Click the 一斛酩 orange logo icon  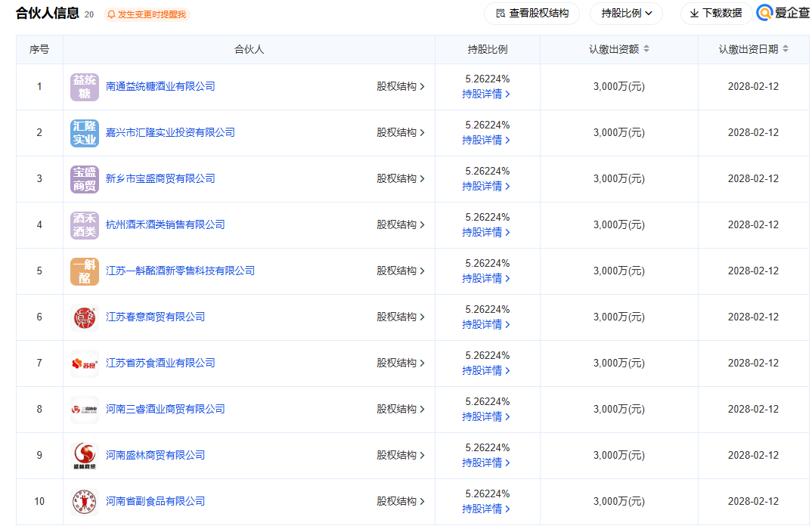(85, 271)
